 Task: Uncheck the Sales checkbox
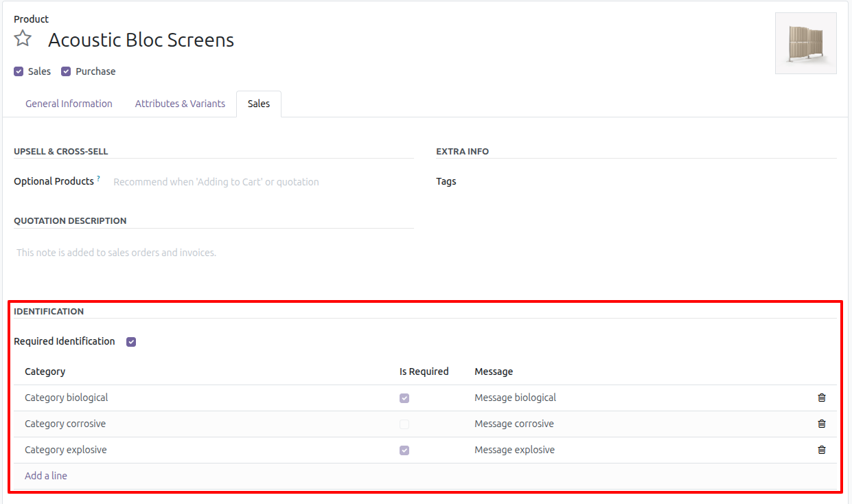pos(18,71)
